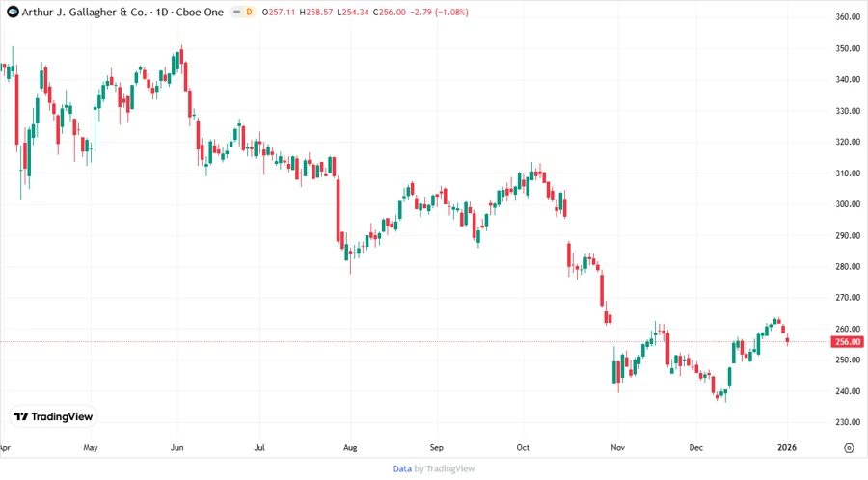Click the 2026 label on time axis
The width and height of the screenshot is (868, 480).
[x=787, y=448]
